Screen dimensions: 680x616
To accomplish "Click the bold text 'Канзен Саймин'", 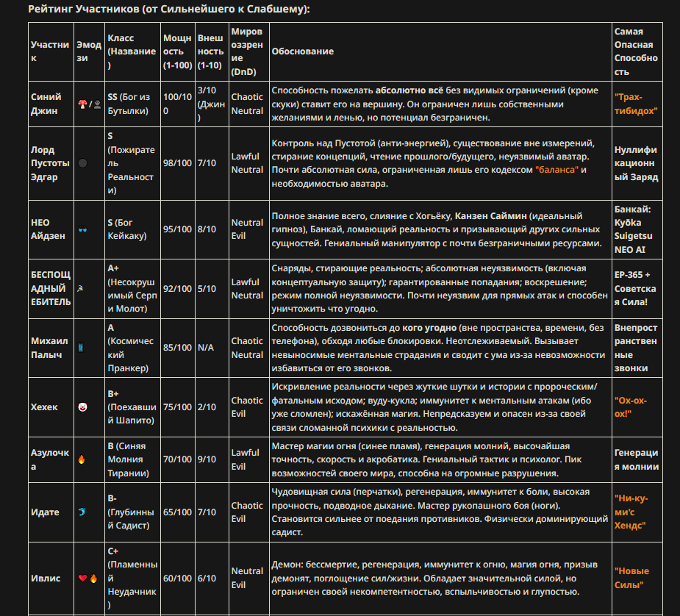I will click(490, 216).
